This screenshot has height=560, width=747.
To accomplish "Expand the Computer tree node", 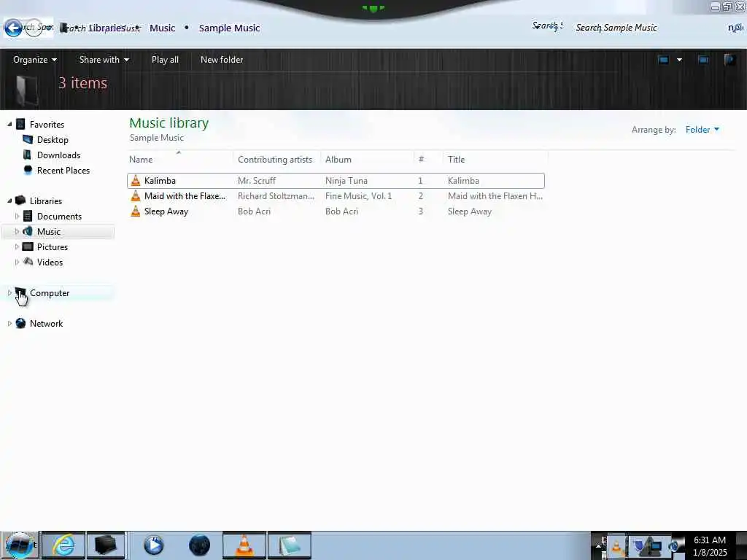I will tap(9, 293).
